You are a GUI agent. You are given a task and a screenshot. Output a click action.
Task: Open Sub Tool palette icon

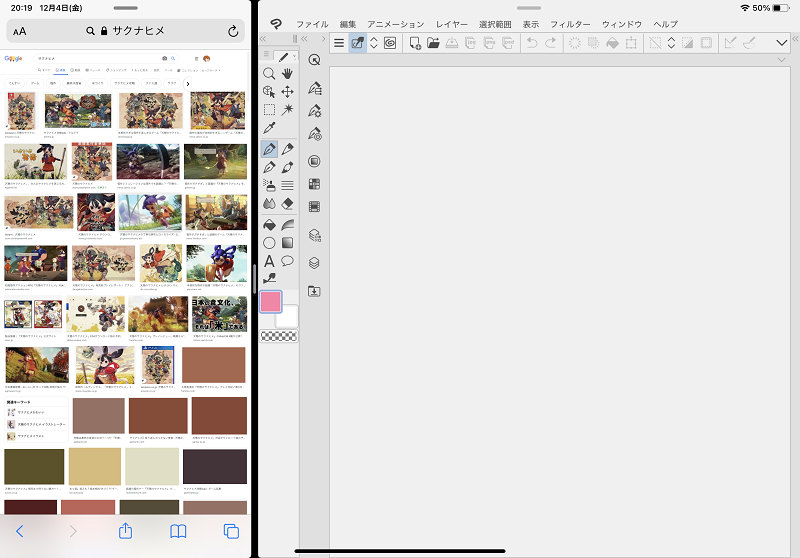(x=314, y=88)
